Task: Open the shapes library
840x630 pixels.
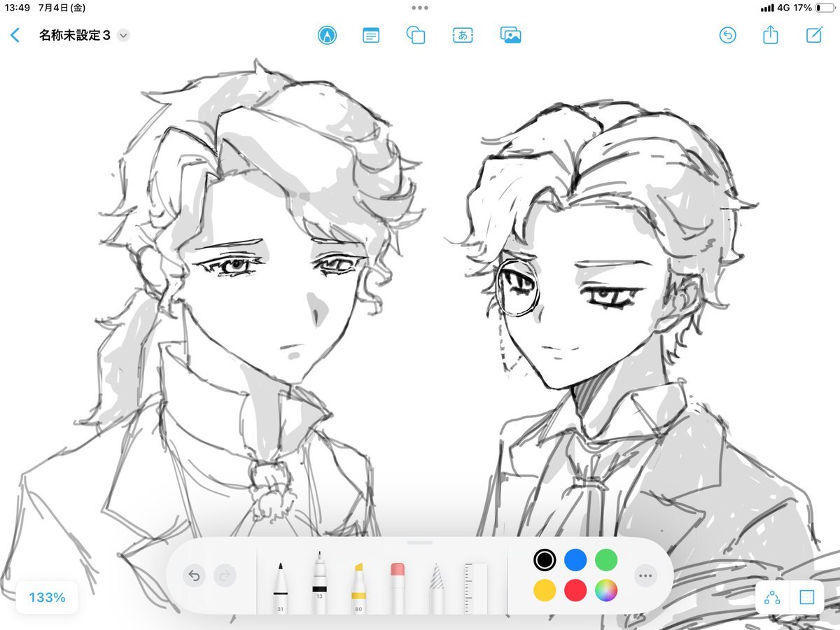Action: [x=416, y=35]
